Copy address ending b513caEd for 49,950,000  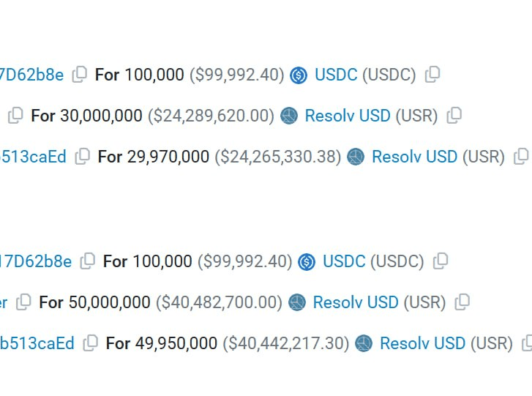click(91, 343)
